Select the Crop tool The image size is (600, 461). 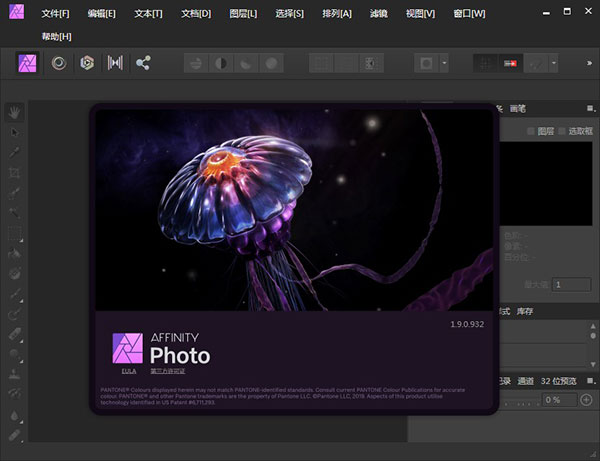pyautogui.click(x=15, y=173)
